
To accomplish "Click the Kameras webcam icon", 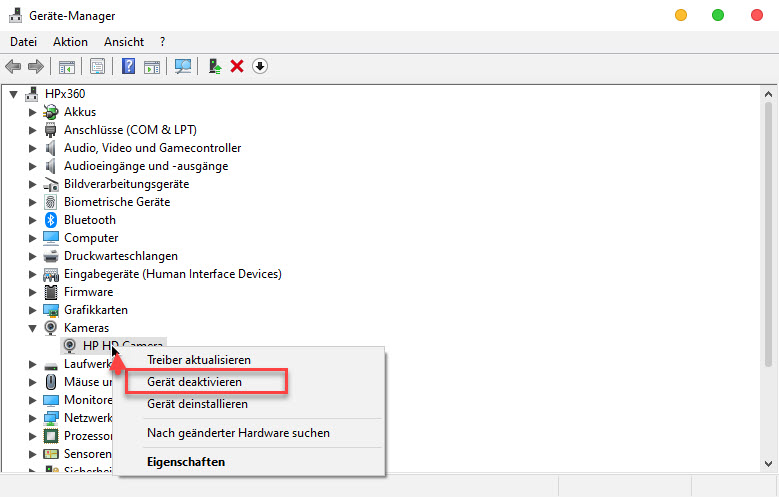I will click(x=51, y=328).
